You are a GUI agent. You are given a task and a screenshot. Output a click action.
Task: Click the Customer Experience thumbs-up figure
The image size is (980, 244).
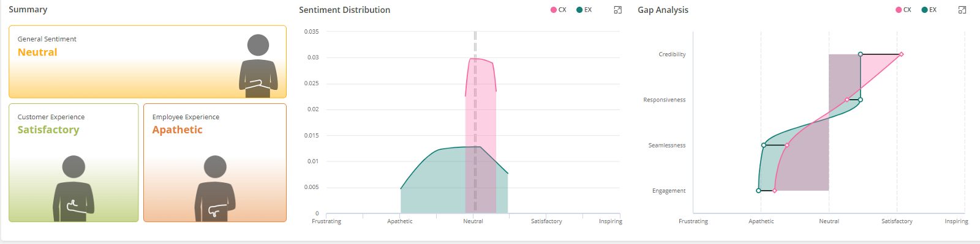73,188
